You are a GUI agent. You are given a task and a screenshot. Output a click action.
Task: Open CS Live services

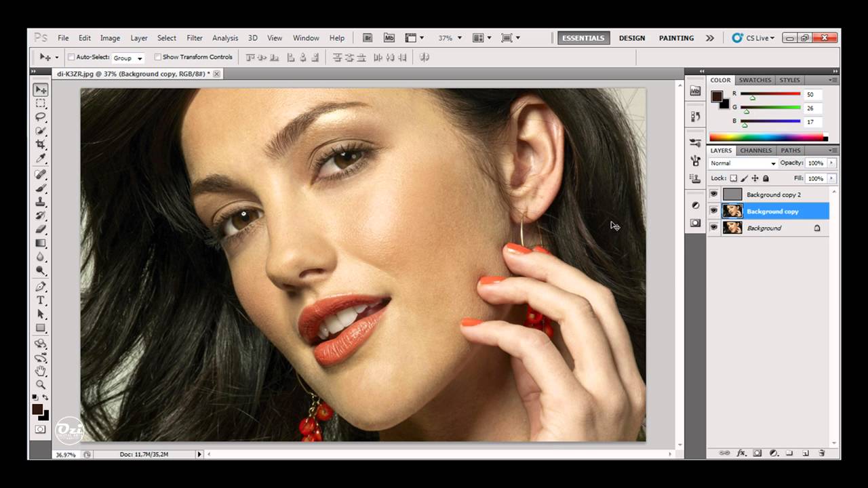tap(753, 38)
